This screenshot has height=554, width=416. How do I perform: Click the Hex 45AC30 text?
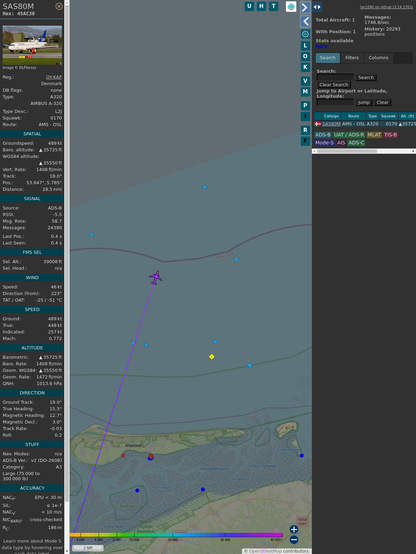19,14
